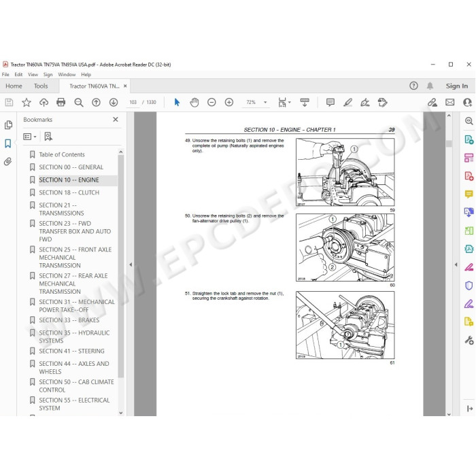
Task: Open the Edit menu
Action: pyautogui.click(x=18, y=74)
